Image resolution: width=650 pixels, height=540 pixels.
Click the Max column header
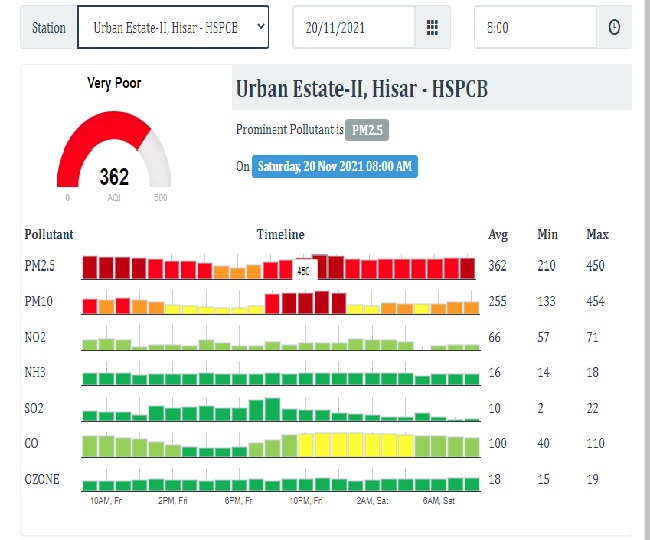[597, 234]
